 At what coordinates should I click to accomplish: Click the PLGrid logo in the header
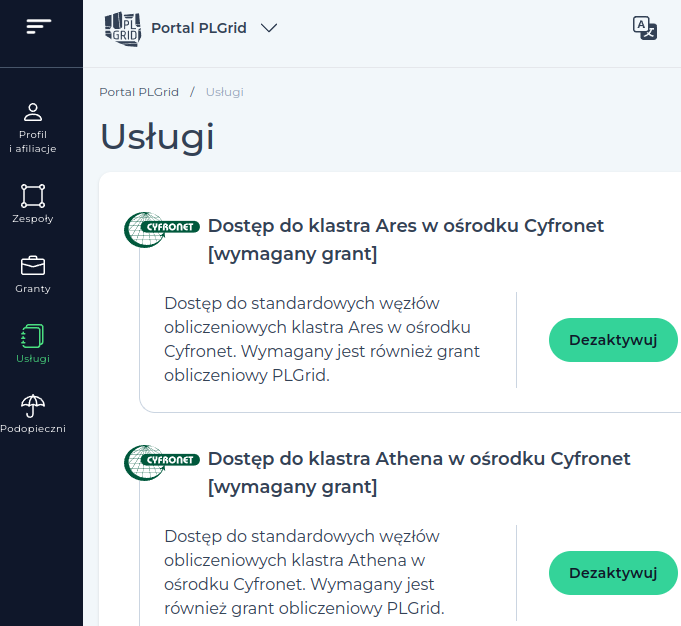coord(123,29)
